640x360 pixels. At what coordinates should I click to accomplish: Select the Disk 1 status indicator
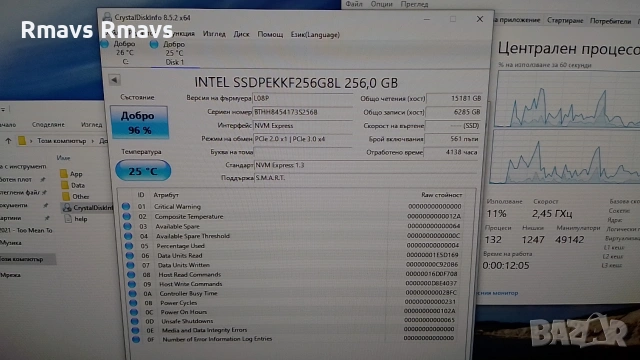click(x=154, y=44)
